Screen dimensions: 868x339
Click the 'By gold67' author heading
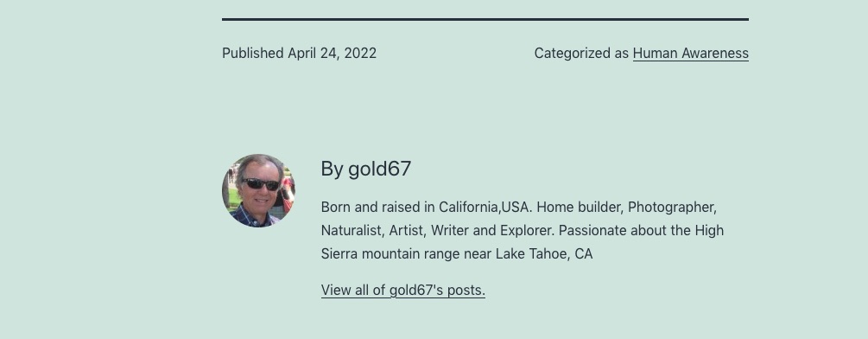pos(366,169)
